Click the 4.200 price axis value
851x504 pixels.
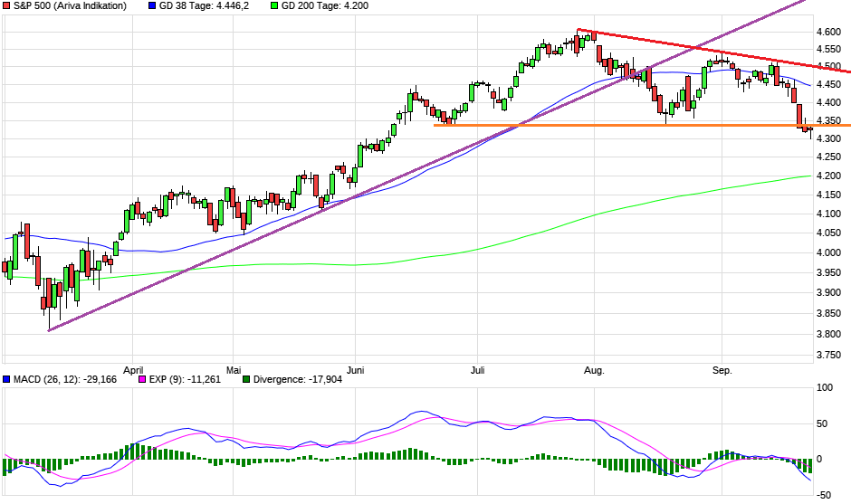tap(828, 176)
